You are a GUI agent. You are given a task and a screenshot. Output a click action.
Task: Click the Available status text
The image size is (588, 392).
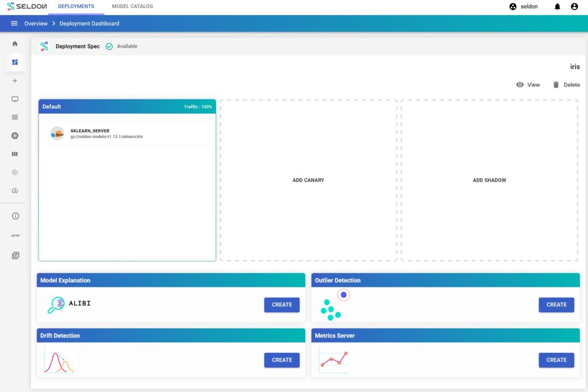click(127, 46)
